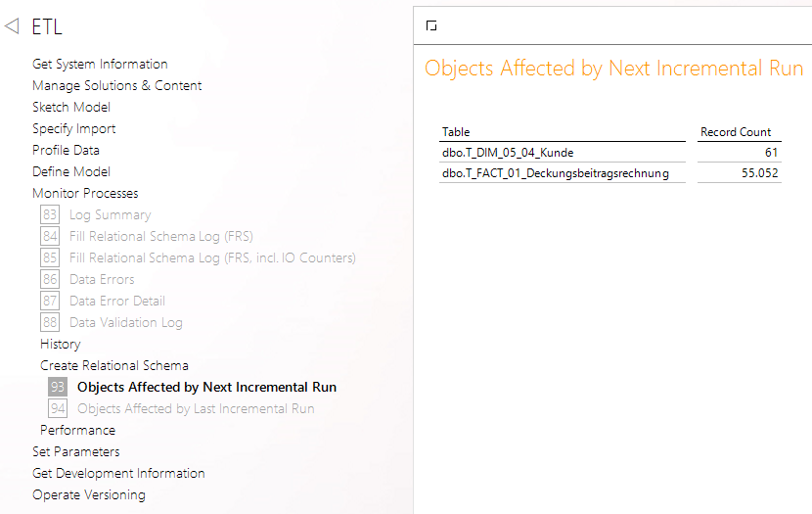Click the back arrow next to ETL
This screenshot has height=514, width=812.
point(12,27)
